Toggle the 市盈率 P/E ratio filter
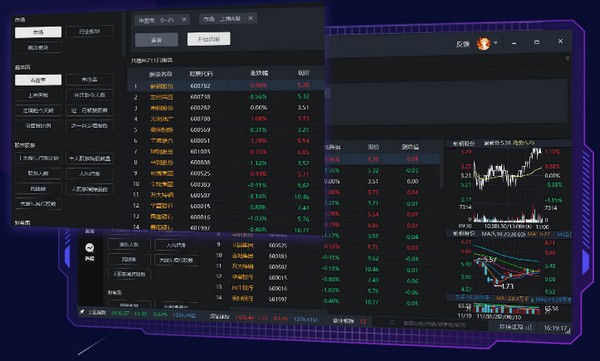 38,80
